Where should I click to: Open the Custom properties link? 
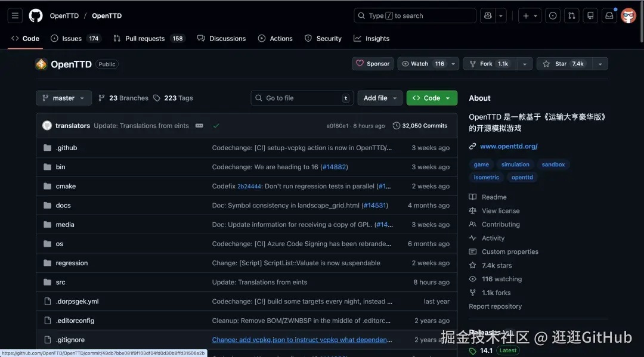pyautogui.click(x=510, y=252)
